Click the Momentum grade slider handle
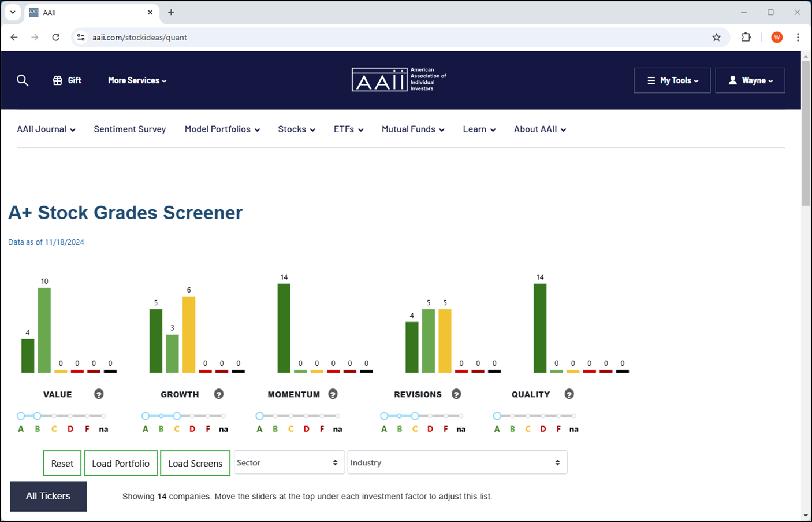The image size is (812, 522). tap(260, 416)
